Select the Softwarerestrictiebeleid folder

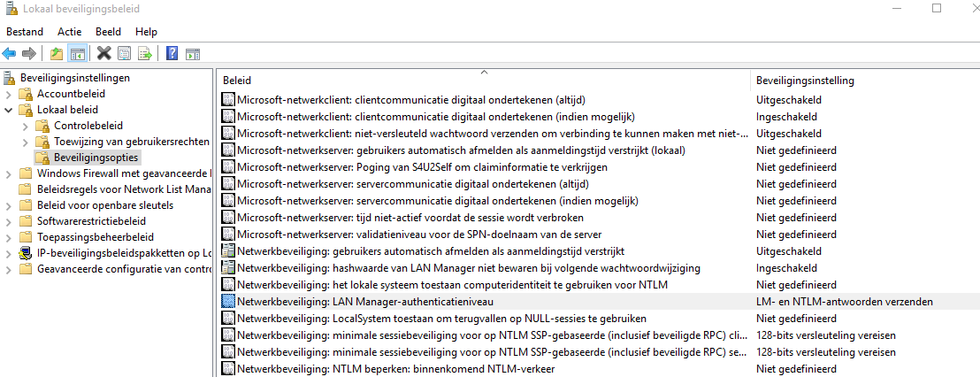click(90, 221)
